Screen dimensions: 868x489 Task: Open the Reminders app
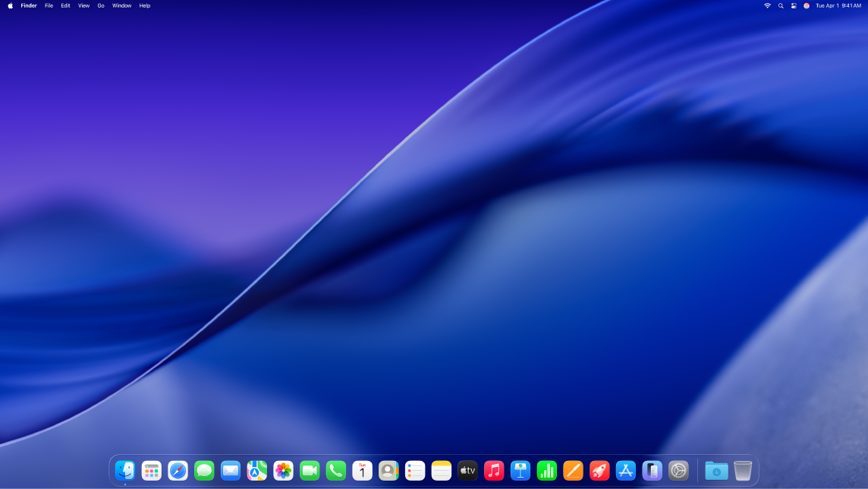pos(414,471)
